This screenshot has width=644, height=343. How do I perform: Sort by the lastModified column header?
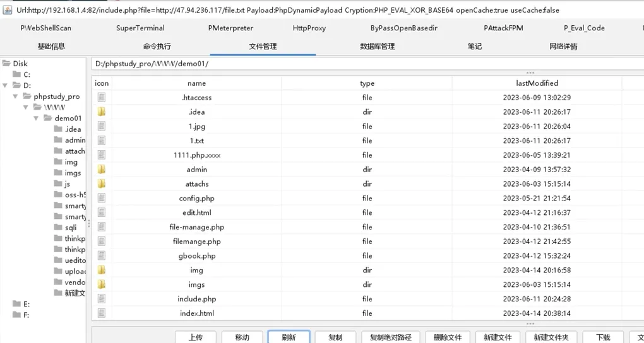pos(537,83)
